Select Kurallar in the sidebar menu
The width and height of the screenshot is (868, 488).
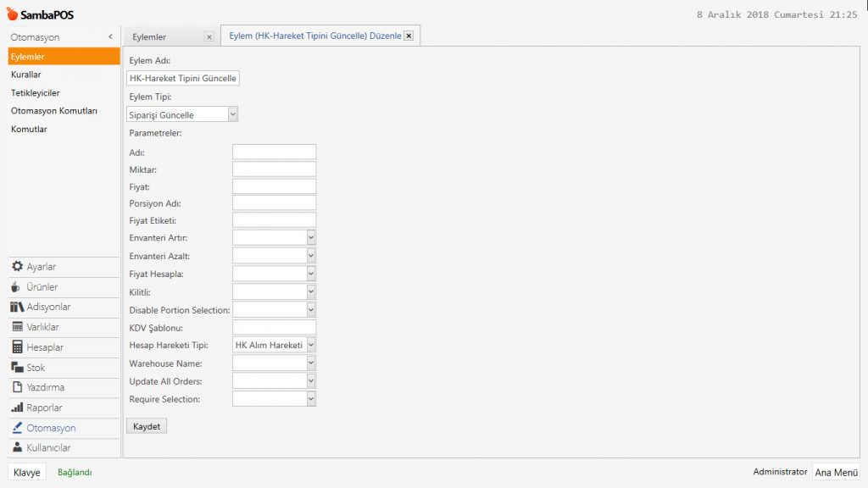pyautogui.click(x=26, y=75)
